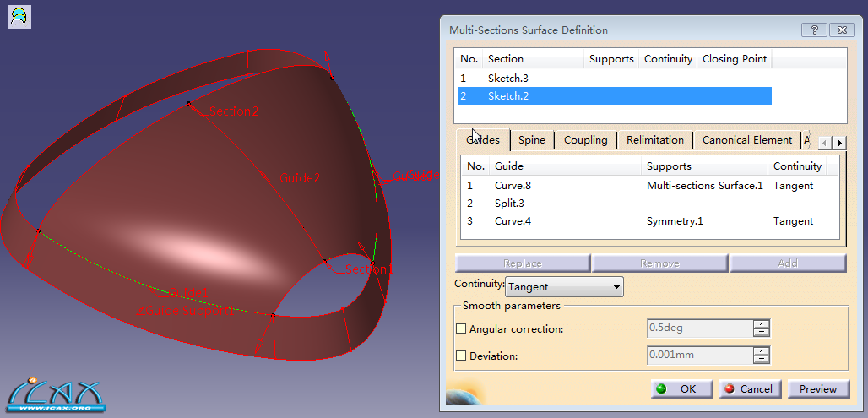Select section row Sketch.3
Viewport: 868px width, 418px height.
[615, 78]
